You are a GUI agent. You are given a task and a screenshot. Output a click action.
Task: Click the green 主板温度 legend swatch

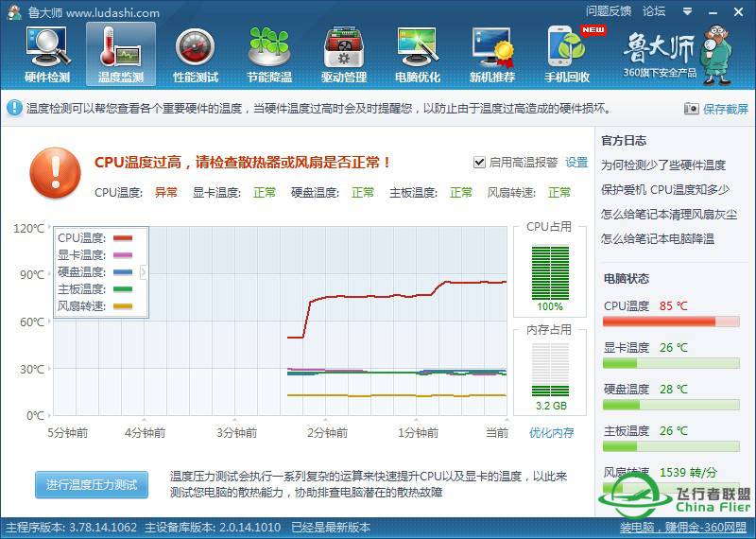tap(123, 289)
